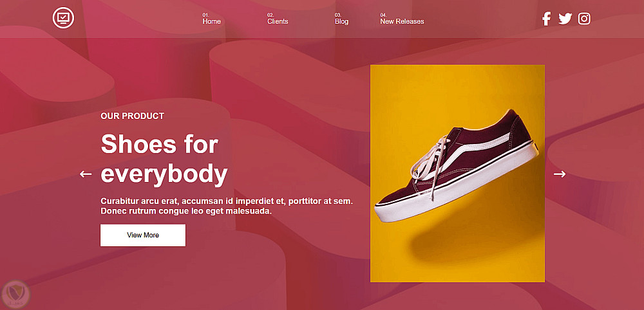This screenshot has height=310, width=644.
Task: Select Blog in the navigation bar
Action: 341,21
